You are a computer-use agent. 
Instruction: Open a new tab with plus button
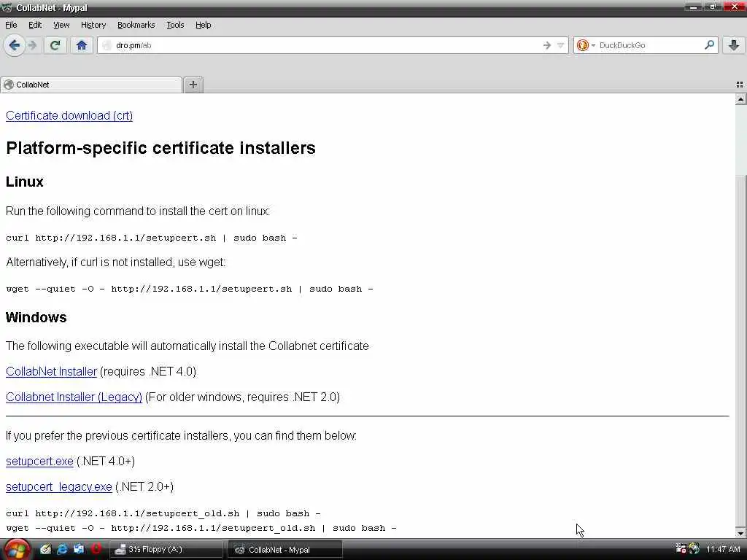point(193,85)
